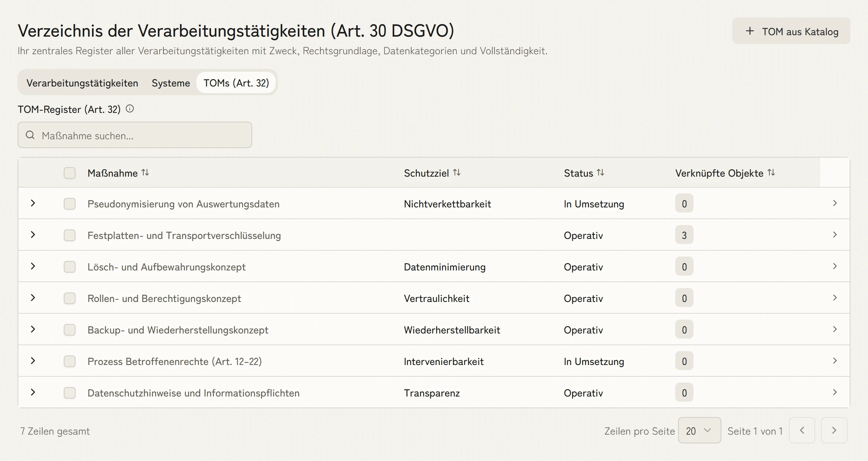Focus the Maßnahme suchen search field

coord(135,135)
